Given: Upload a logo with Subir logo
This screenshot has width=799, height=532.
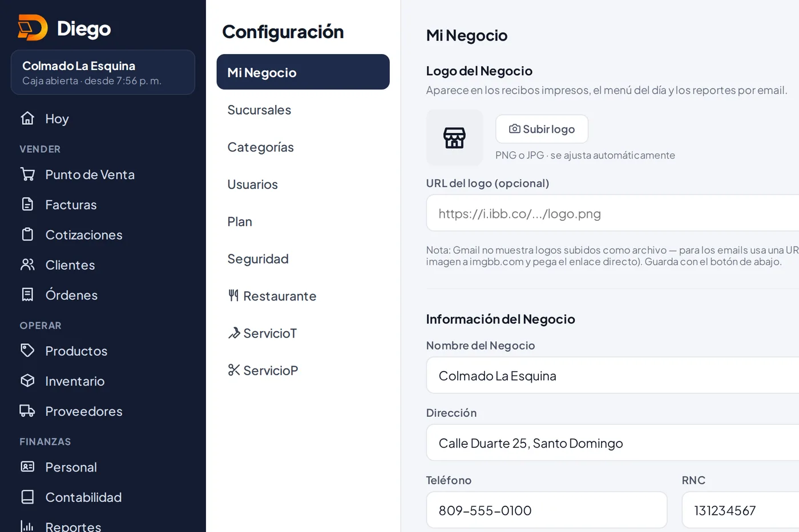Looking at the screenshot, I should [x=542, y=129].
